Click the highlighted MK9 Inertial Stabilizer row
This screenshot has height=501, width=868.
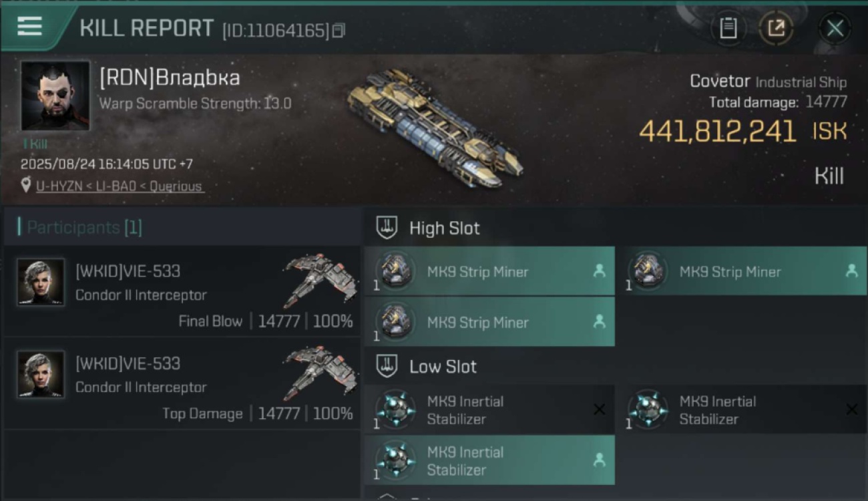point(489,460)
